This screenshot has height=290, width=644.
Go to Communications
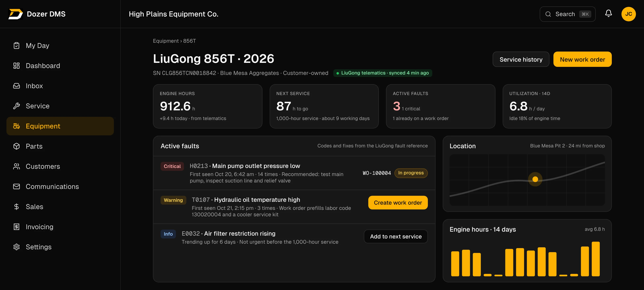point(60,186)
